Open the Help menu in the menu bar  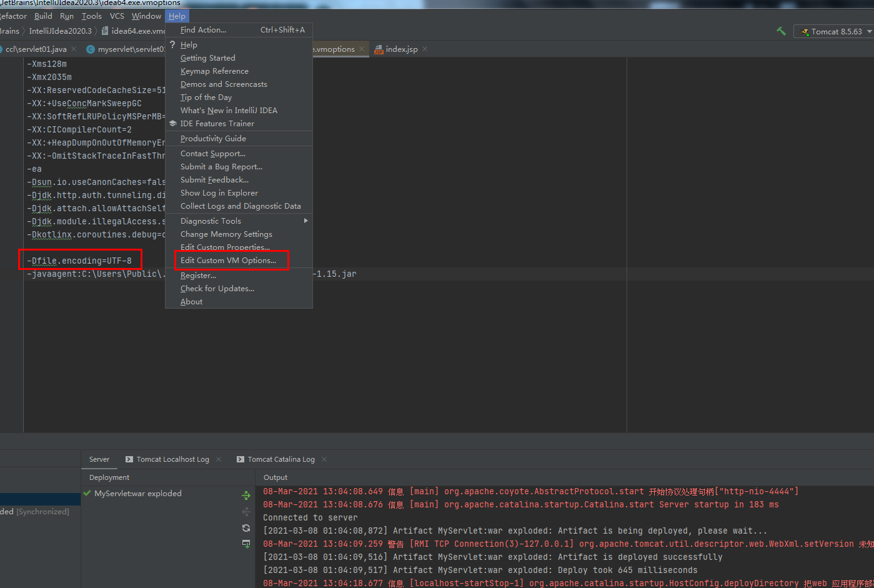177,16
